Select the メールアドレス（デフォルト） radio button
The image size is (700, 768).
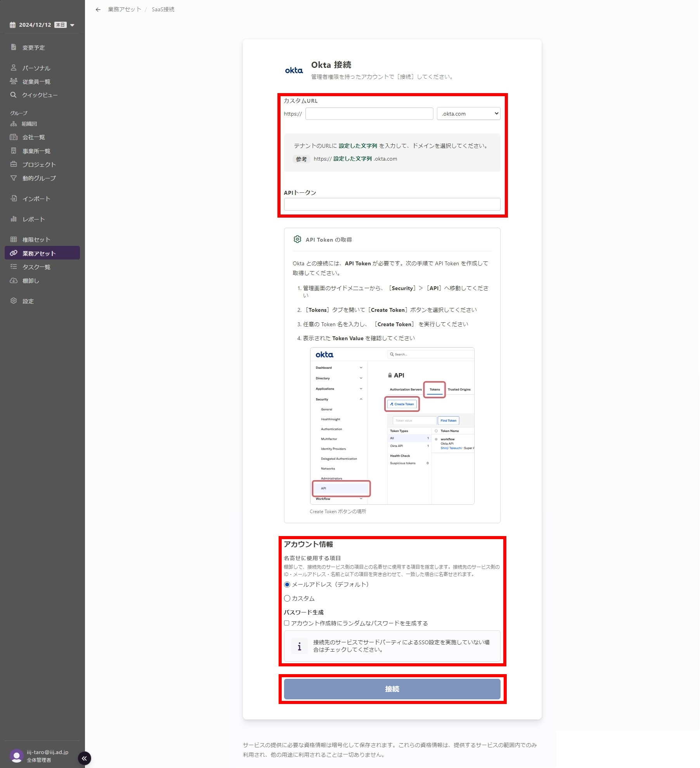pyautogui.click(x=287, y=585)
